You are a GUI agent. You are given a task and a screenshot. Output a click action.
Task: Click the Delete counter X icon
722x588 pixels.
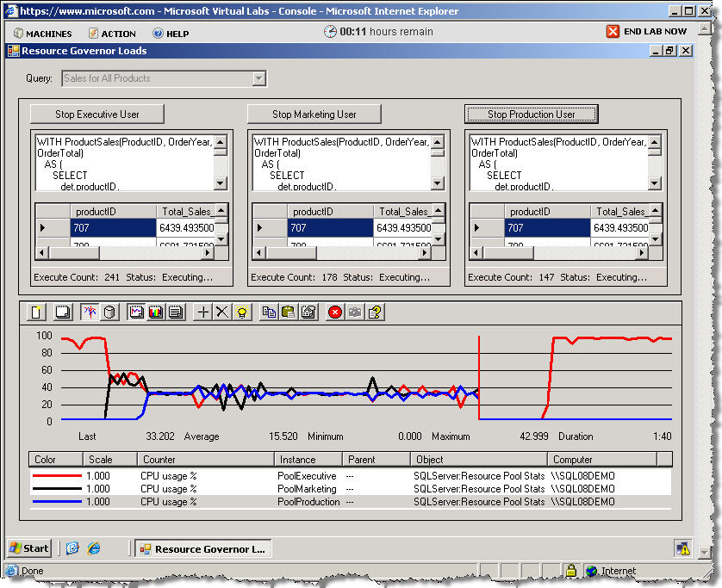[x=222, y=312]
